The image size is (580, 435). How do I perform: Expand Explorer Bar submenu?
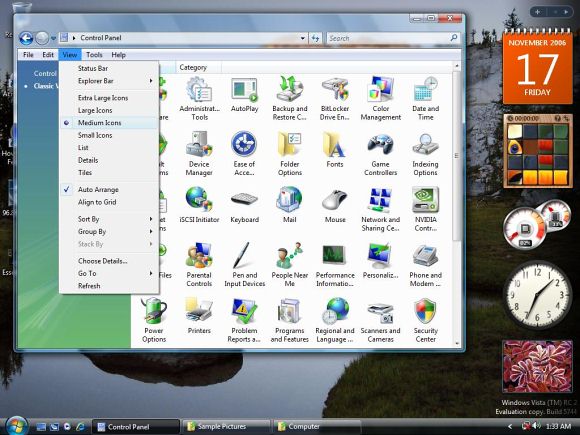(109, 81)
